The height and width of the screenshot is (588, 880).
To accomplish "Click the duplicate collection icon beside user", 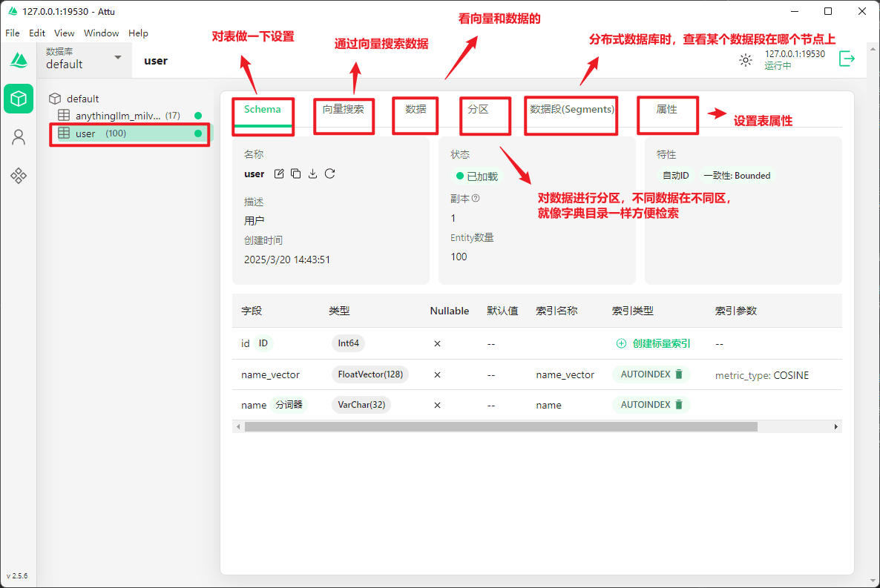I will [x=296, y=174].
